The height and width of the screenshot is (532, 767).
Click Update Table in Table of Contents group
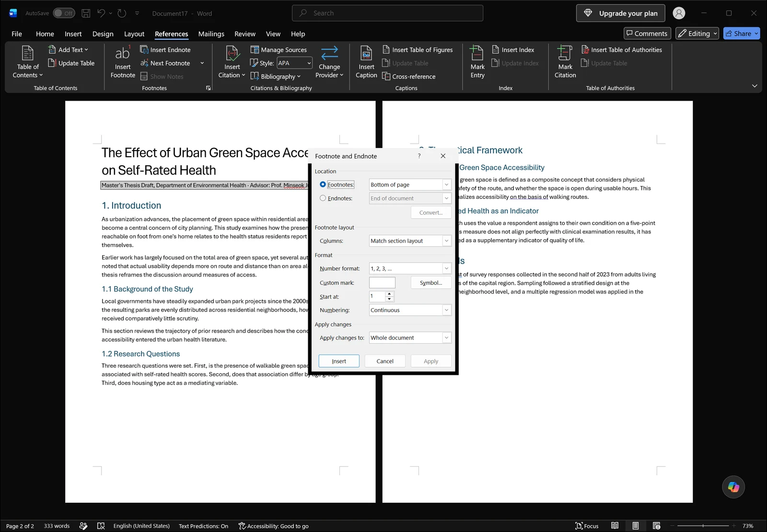(x=71, y=63)
